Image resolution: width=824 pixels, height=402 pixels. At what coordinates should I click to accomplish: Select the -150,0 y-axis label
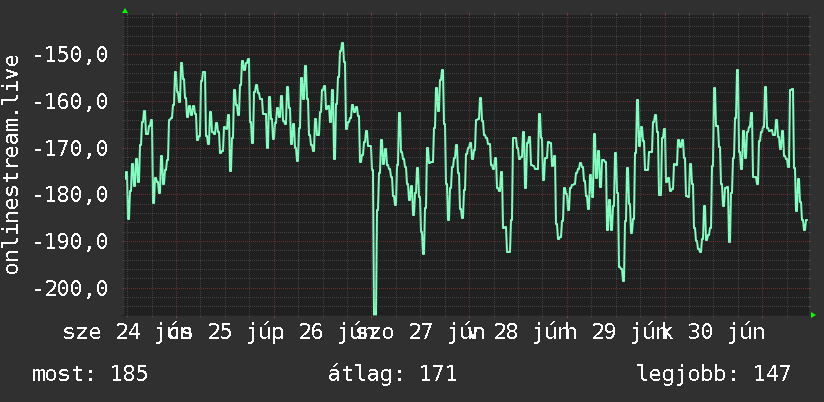point(70,54)
